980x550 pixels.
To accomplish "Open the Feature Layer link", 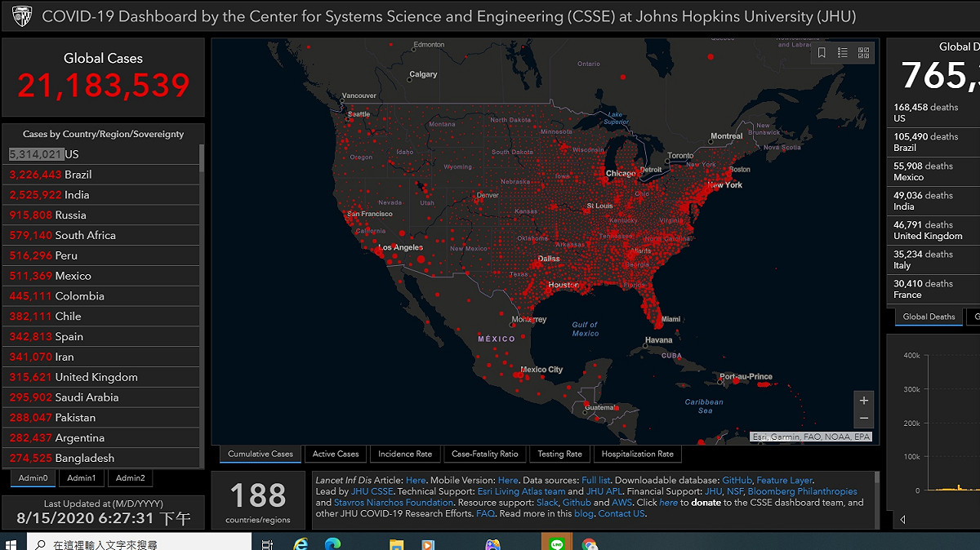I will point(785,481).
